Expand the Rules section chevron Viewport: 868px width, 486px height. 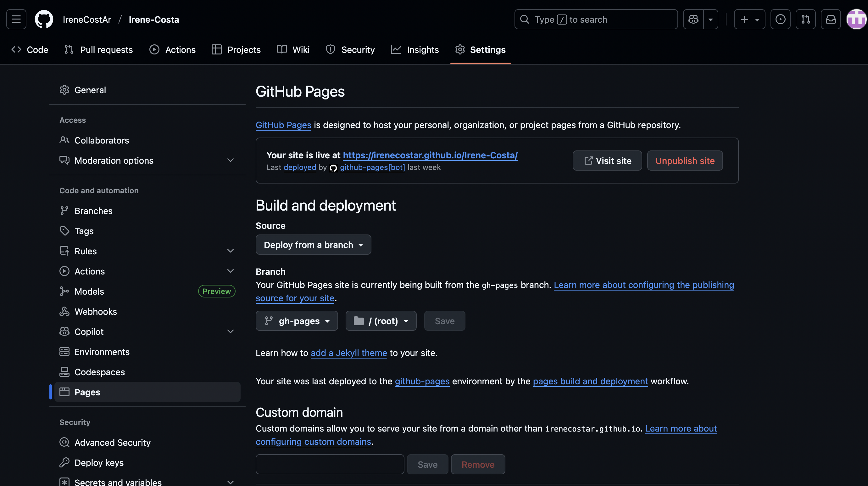231,251
